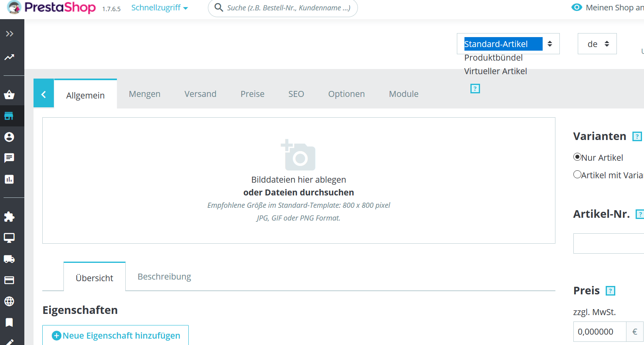
Task: Switch to the Mengen tab
Action: tap(144, 94)
